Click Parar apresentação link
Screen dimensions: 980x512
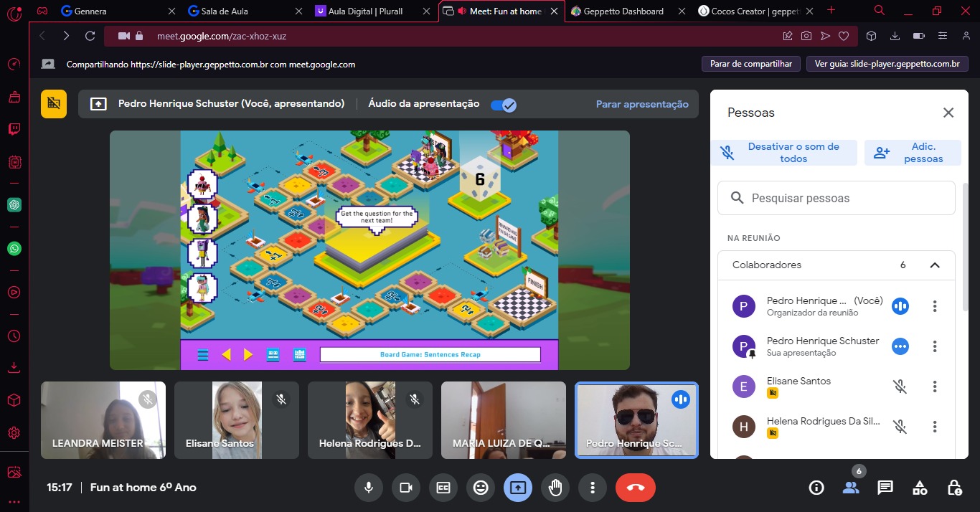642,104
